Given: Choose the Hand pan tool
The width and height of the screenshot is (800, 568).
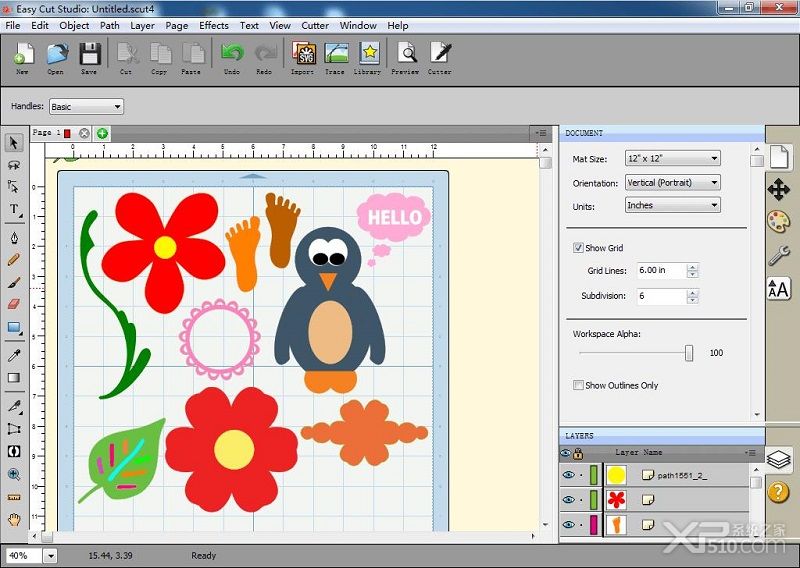Looking at the screenshot, I should pyautogui.click(x=14, y=520).
